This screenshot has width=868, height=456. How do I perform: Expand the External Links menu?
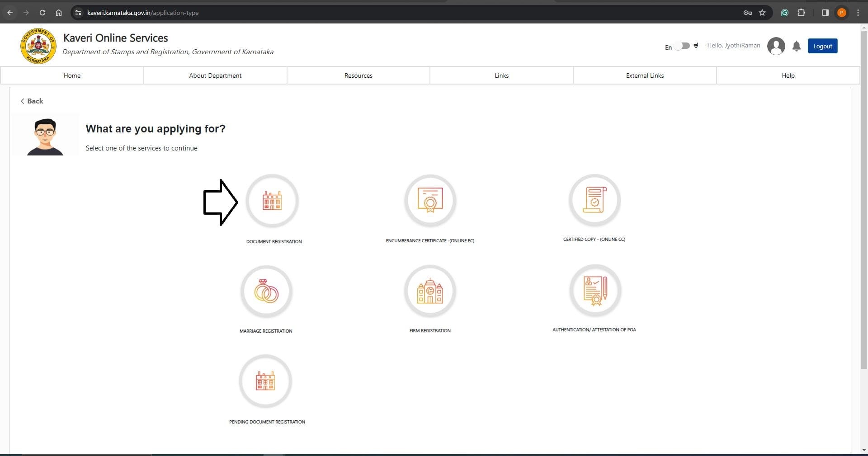click(x=645, y=75)
